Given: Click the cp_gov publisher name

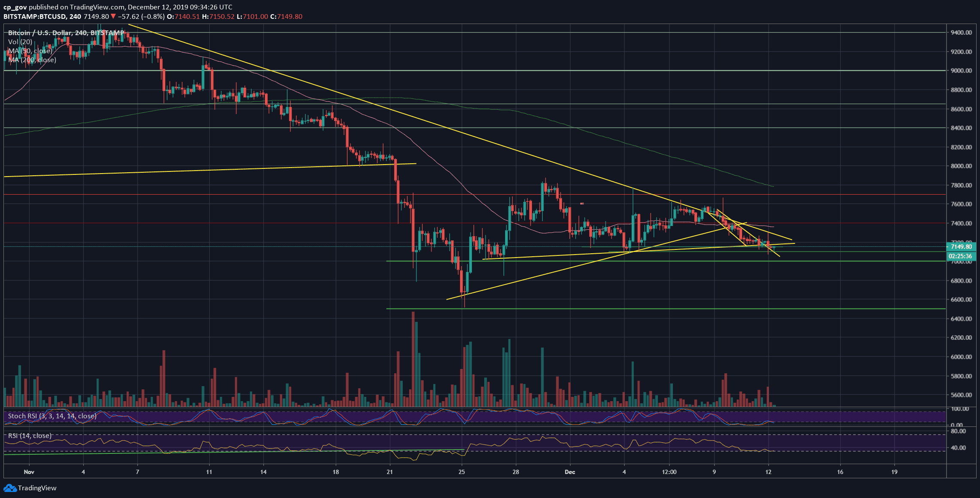Looking at the screenshot, I should click(x=15, y=7).
